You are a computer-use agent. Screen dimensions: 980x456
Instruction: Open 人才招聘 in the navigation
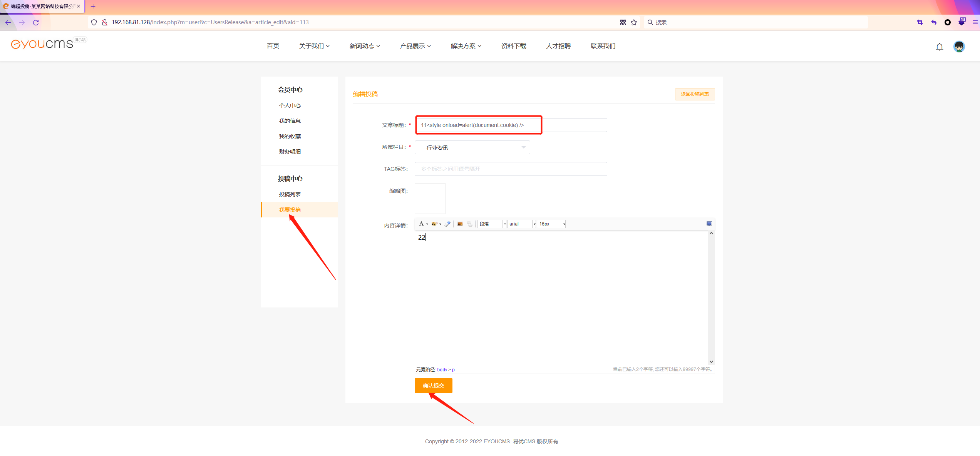point(558,46)
